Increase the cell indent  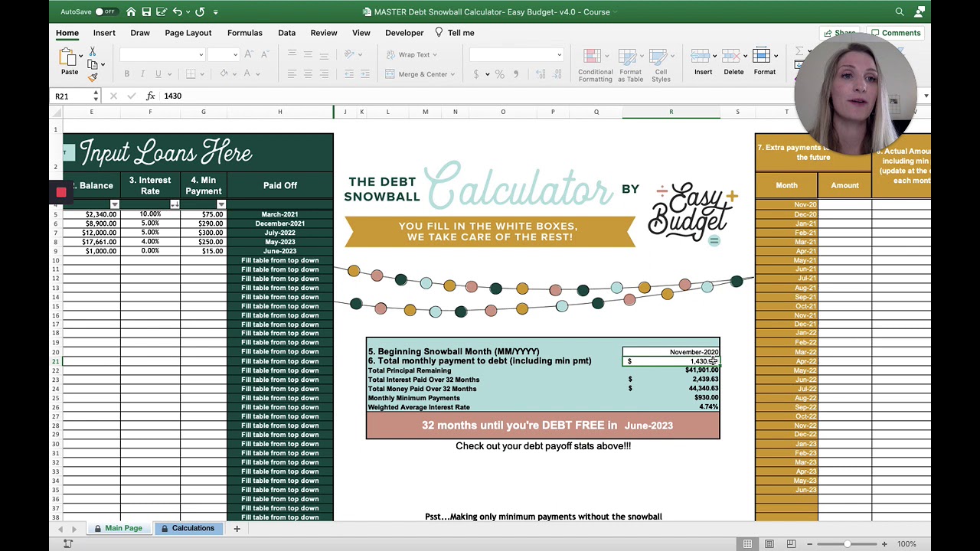365,74
